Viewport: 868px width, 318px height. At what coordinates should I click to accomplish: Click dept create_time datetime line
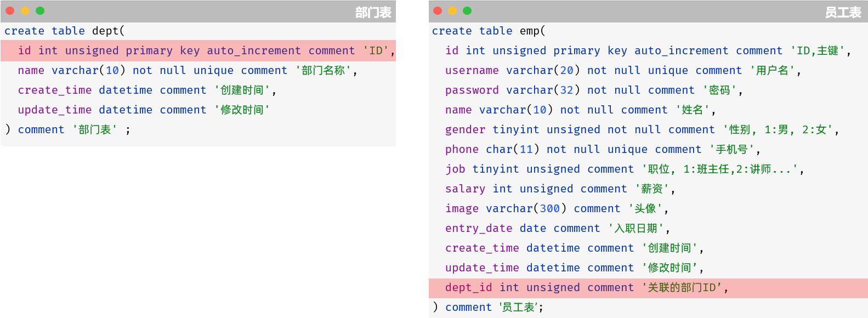147,90
